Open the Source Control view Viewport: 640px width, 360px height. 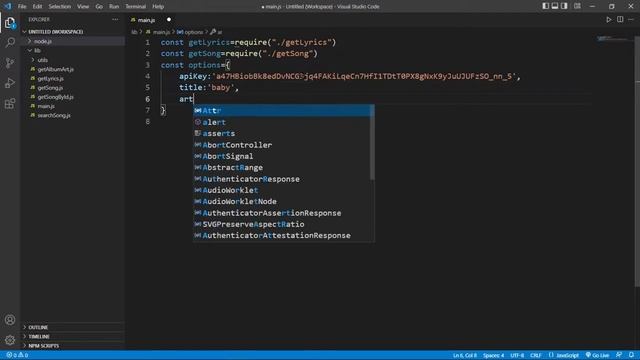click(10, 63)
